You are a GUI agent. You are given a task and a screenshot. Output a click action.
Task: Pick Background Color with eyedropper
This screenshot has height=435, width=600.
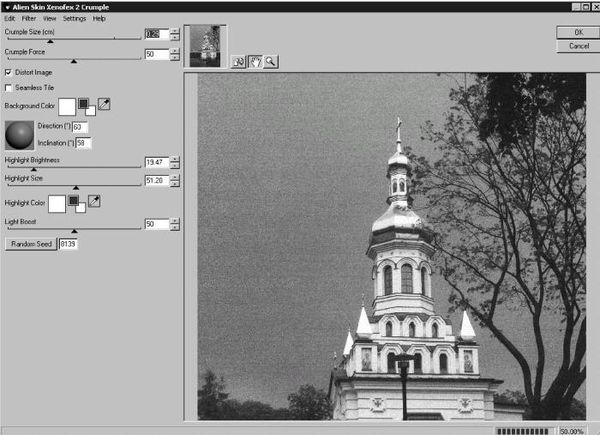coord(105,104)
